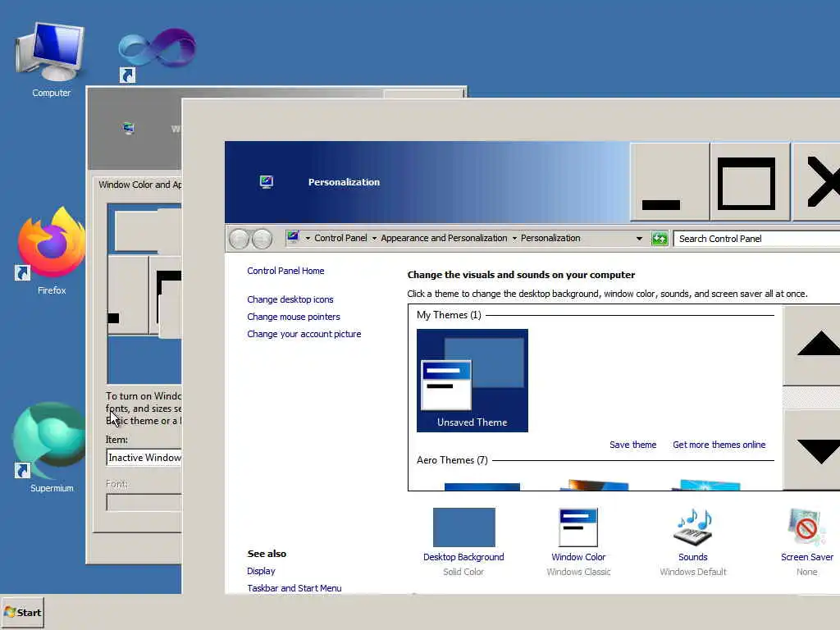Click the title icon of back window

(x=128, y=128)
